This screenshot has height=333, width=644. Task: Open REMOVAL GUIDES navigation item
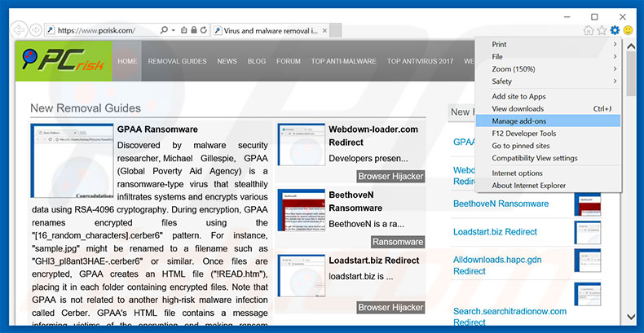tap(178, 61)
